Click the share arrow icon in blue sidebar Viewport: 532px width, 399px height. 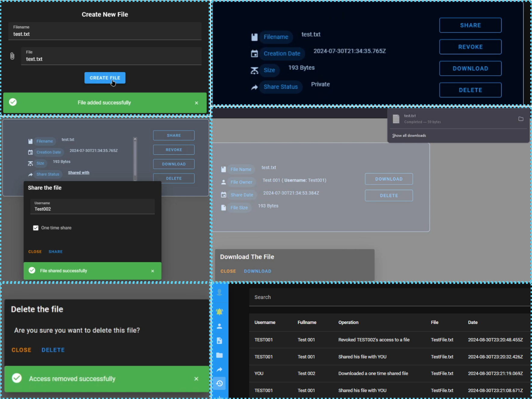point(220,369)
